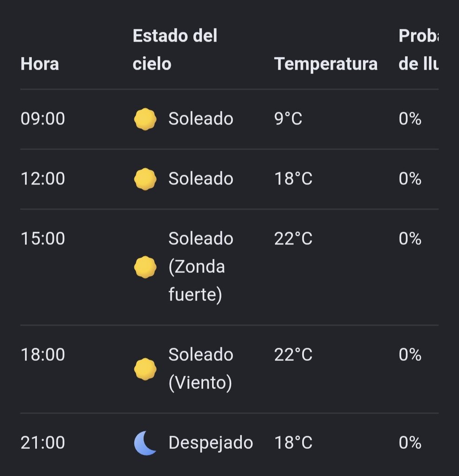
Task: Click the moon icon beside Despejado
Action: pos(145,443)
